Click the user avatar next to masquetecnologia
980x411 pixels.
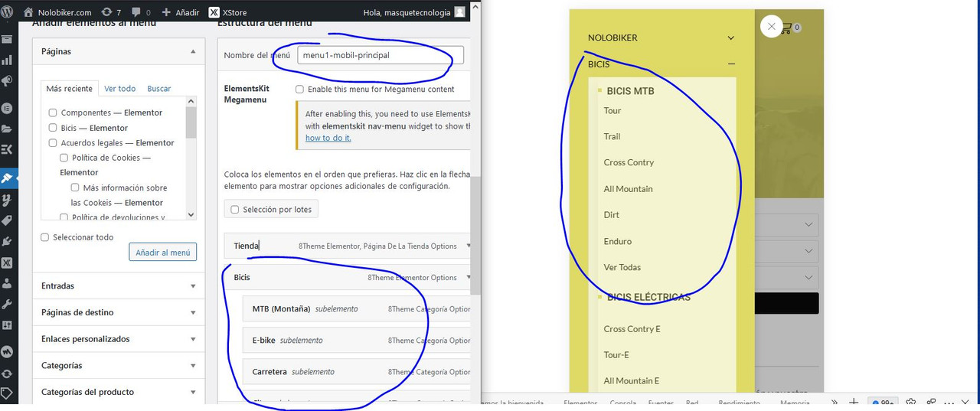tap(459, 12)
